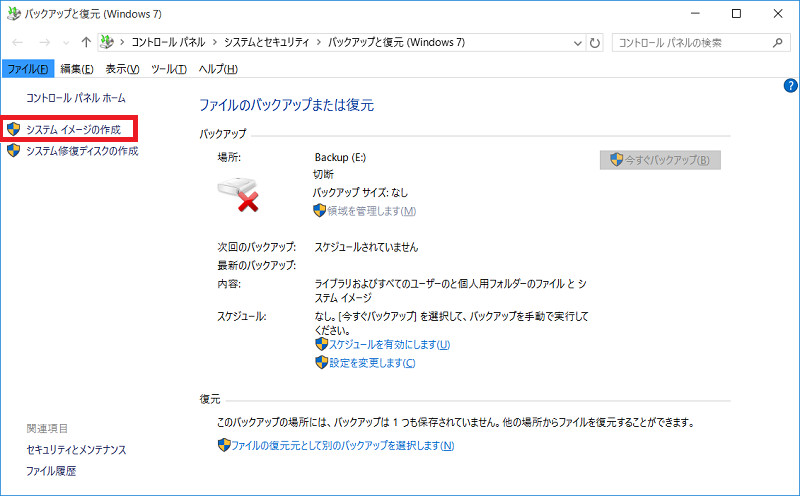
Task: Go to コントロール パネル ホーム
Action: tap(76, 98)
